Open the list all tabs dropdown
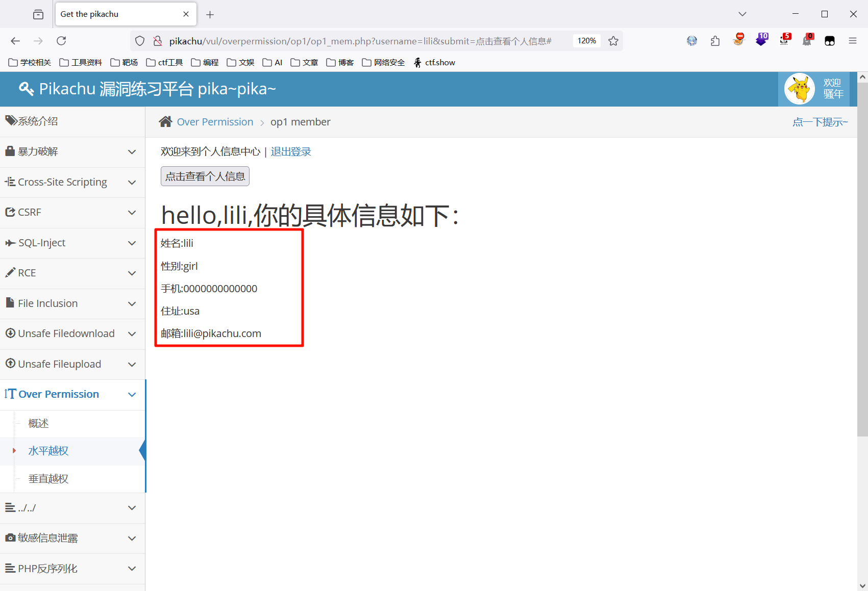 [x=742, y=14]
